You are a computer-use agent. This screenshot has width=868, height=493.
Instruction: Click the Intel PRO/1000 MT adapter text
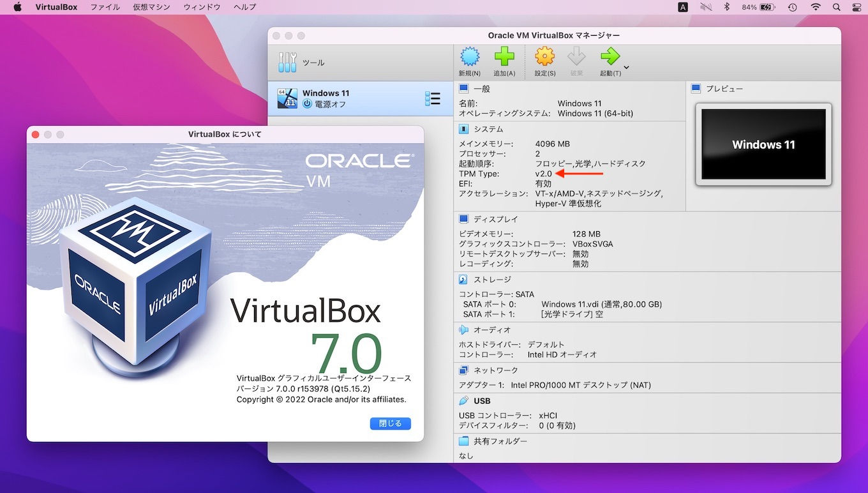click(x=581, y=385)
